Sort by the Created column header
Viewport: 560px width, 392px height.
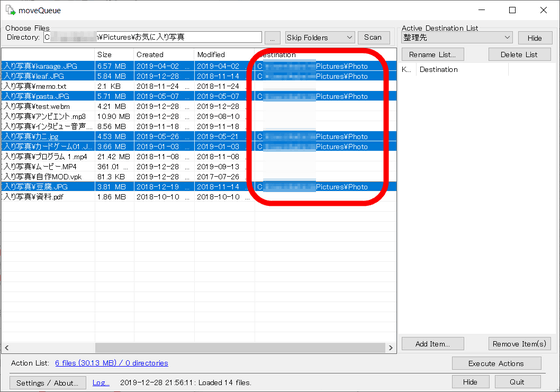164,55
